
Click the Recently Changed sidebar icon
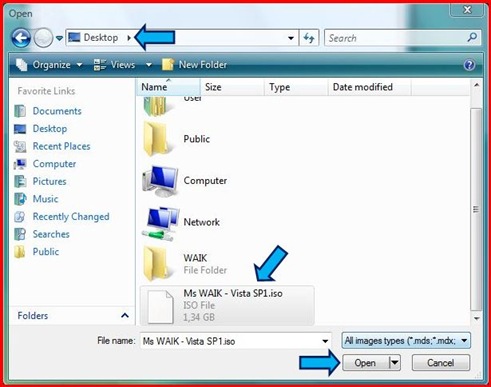click(x=20, y=217)
